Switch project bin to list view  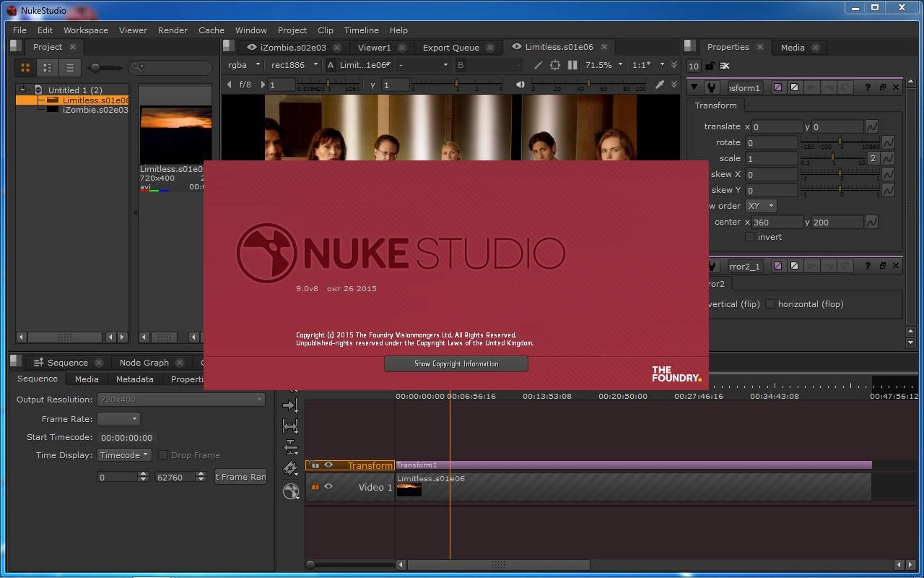point(70,67)
